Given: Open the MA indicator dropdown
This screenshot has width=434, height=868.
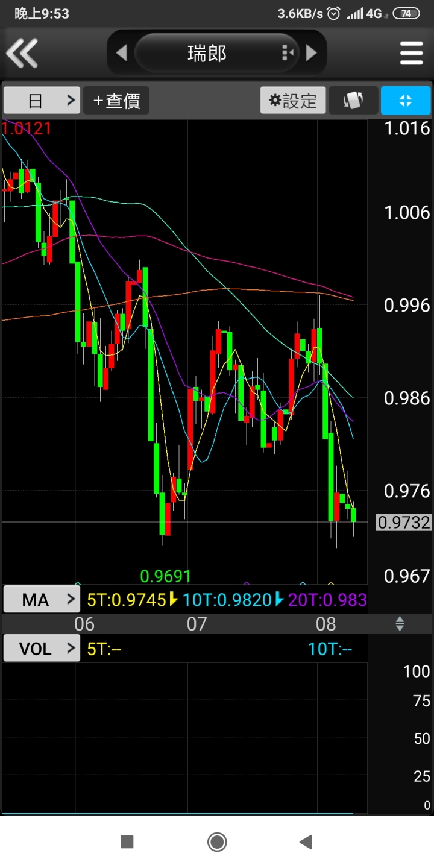Looking at the screenshot, I should [42, 599].
